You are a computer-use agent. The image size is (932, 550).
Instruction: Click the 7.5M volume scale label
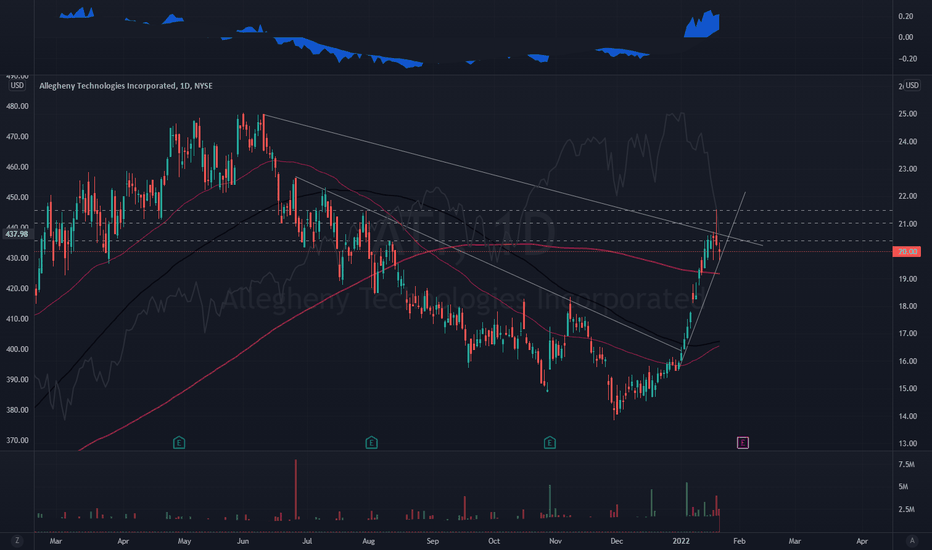(x=906, y=464)
